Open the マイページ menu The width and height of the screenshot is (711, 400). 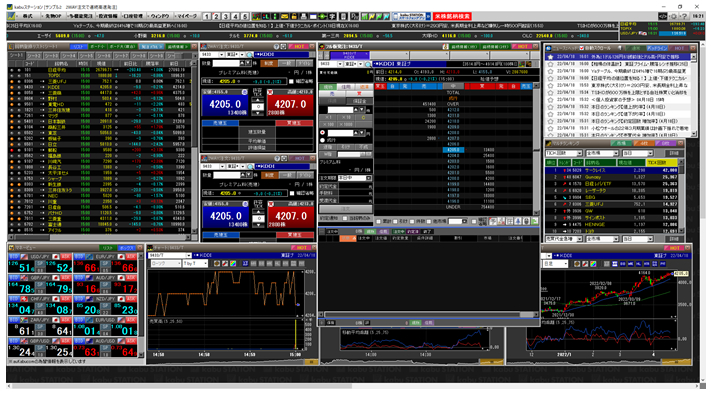click(187, 16)
